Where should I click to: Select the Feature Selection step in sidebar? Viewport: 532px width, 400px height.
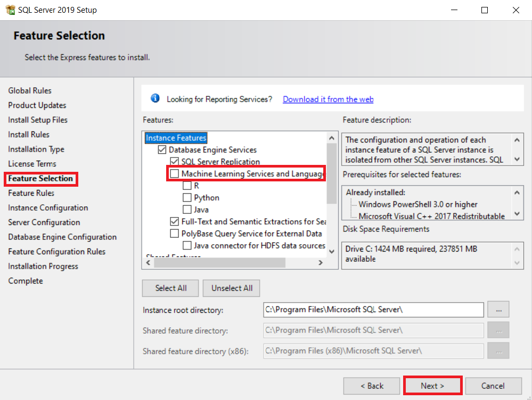click(x=40, y=178)
